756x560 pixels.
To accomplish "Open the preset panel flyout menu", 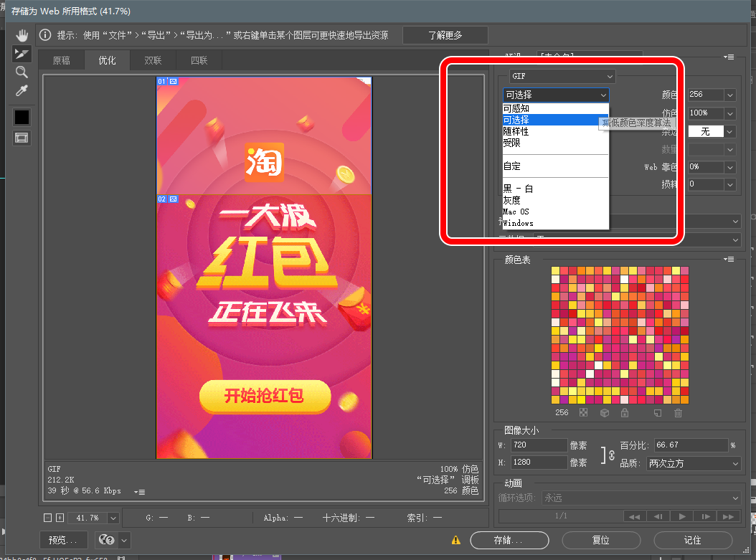I will [729, 57].
